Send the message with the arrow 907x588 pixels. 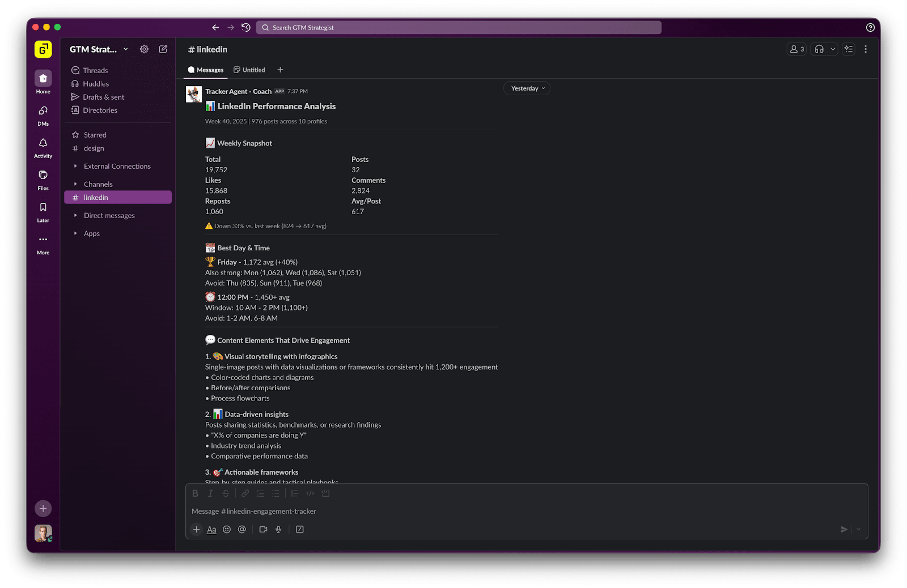(844, 529)
